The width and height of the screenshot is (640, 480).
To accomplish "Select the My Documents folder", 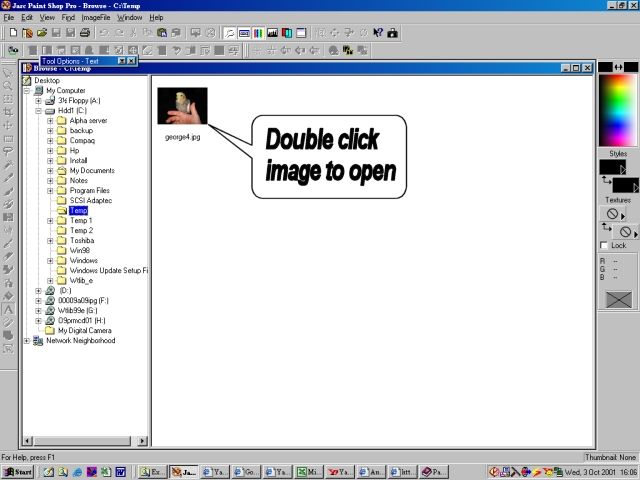I will click(91, 171).
